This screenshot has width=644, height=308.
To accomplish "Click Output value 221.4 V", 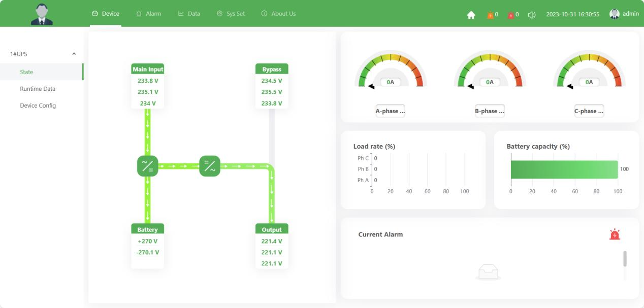I will pos(272,241).
